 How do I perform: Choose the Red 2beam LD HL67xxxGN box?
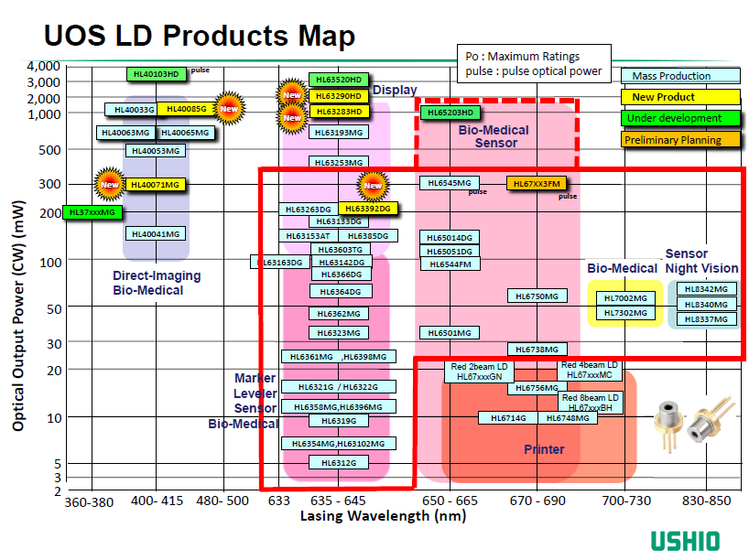click(x=479, y=372)
